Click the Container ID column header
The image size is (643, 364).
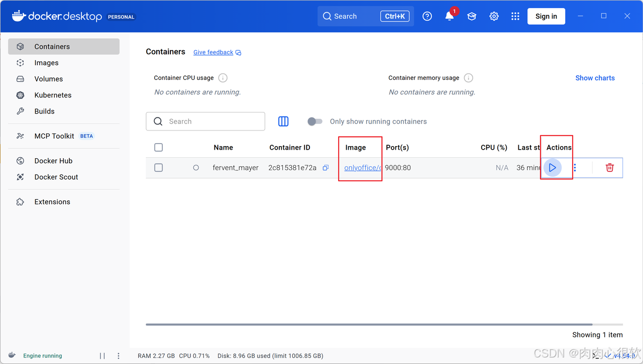click(x=290, y=148)
